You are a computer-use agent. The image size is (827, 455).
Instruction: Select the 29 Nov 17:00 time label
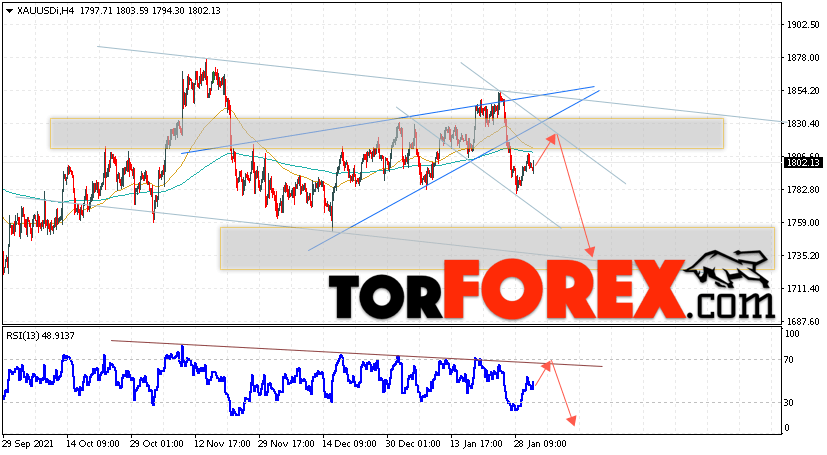pos(285,444)
